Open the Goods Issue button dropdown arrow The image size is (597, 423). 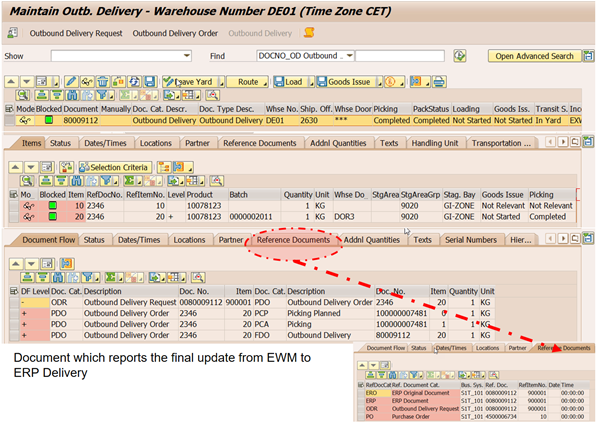(379, 82)
